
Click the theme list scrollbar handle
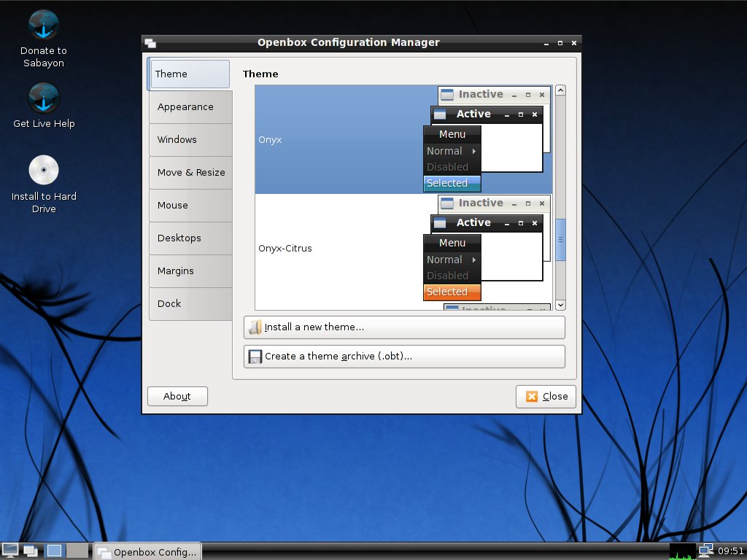tap(561, 239)
